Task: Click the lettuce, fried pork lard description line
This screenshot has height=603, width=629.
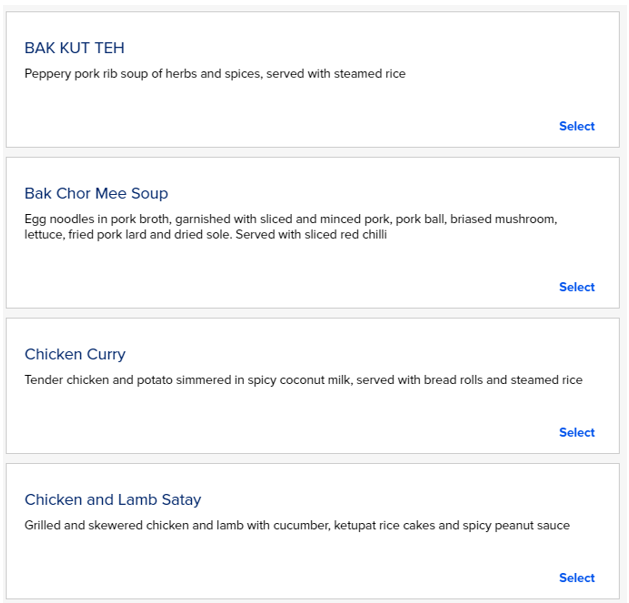Action: [205, 234]
